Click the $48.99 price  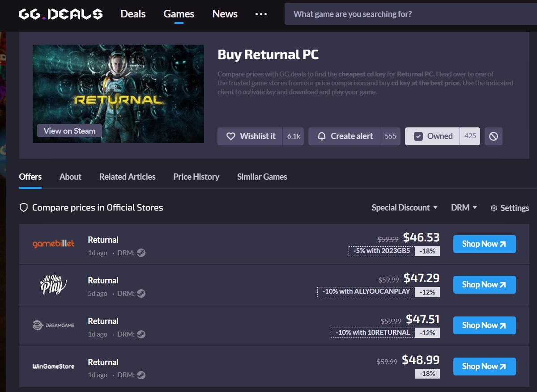click(421, 360)
